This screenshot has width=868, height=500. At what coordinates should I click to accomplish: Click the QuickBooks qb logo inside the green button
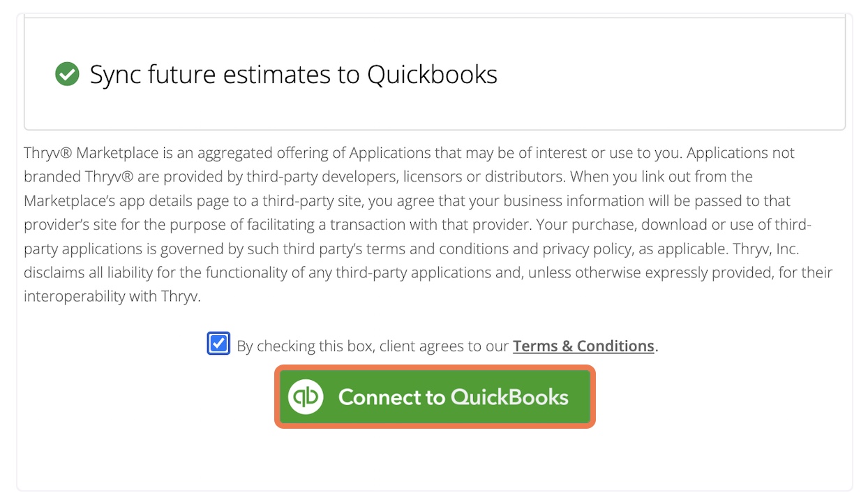(306, 397)
